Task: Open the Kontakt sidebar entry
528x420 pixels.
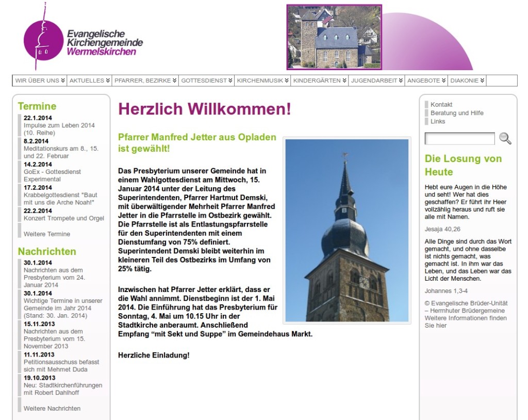Action: (442, 104)
